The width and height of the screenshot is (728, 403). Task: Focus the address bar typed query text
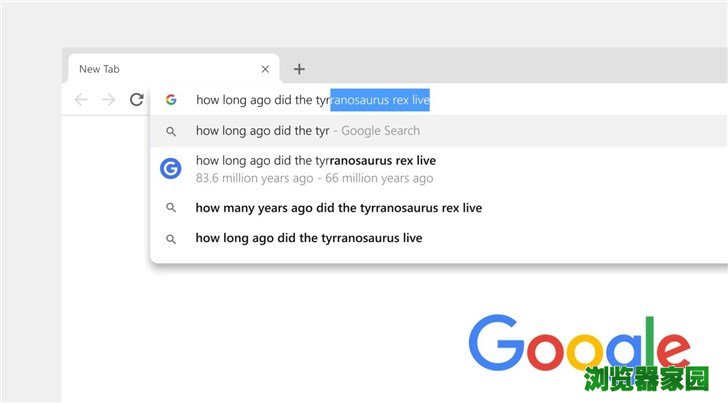point(262,100)
